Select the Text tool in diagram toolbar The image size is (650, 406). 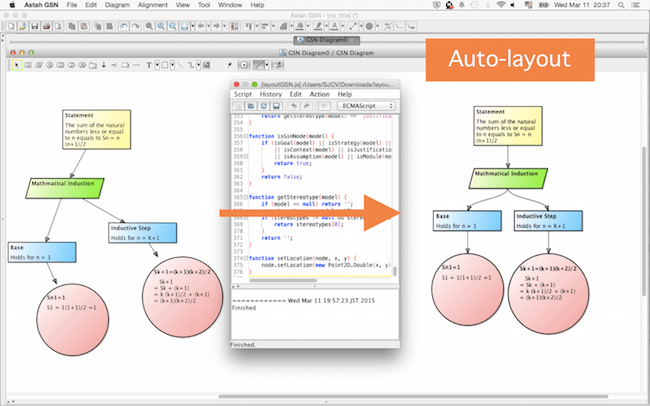(149, 66)
